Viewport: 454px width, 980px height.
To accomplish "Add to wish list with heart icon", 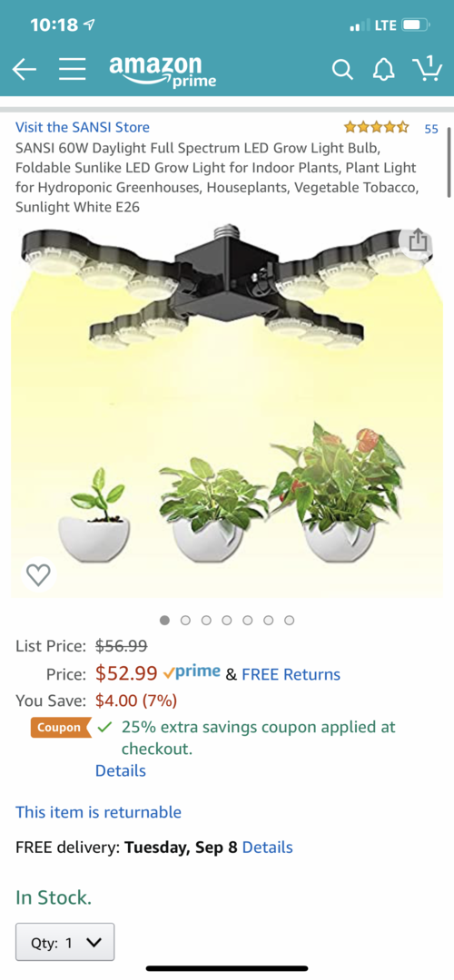I will coord(38,574).
